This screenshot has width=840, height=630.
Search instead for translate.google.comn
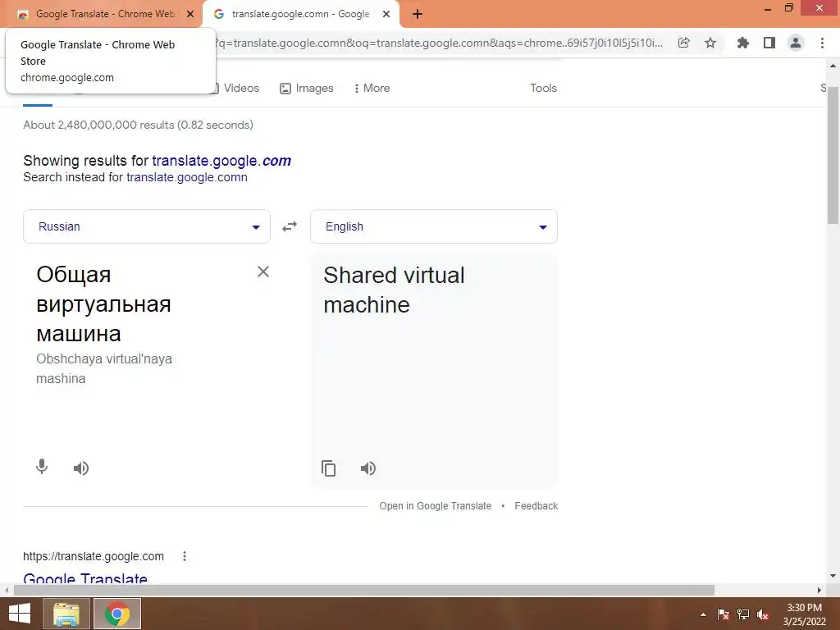tap(187, 177)
